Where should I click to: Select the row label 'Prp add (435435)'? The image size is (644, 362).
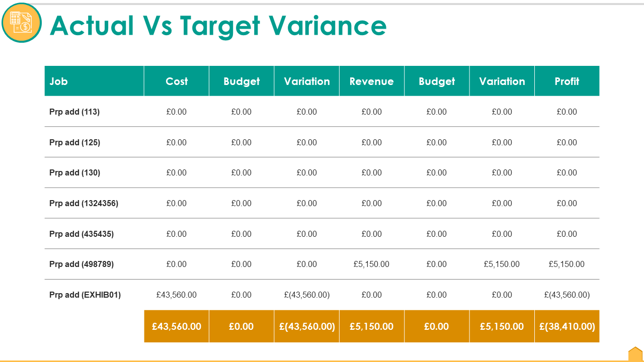(x=82, y=234)
